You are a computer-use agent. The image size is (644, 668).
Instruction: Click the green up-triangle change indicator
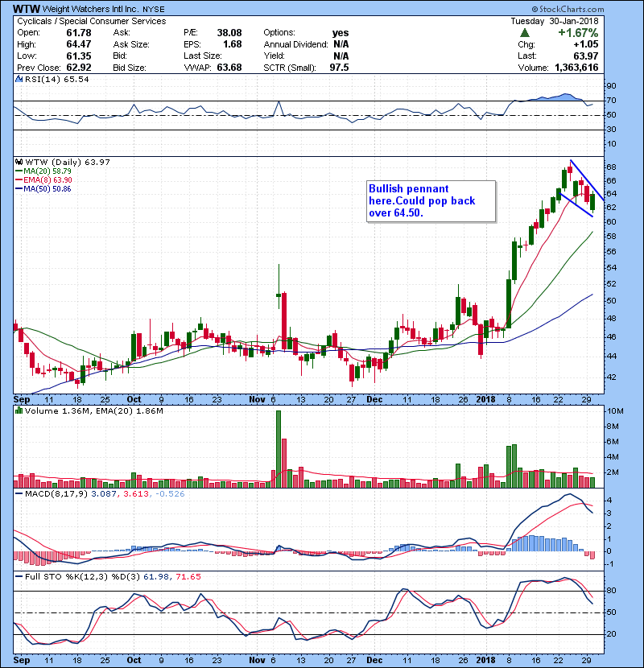(525, 33)
